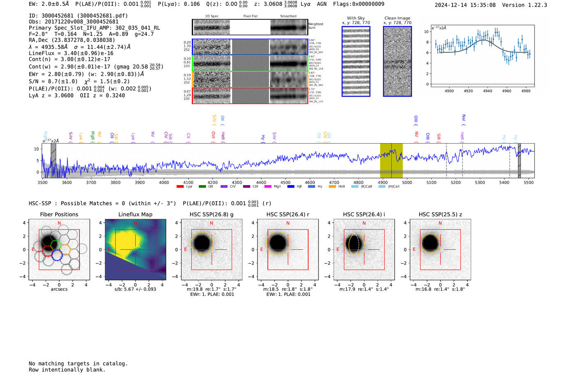Open the HSC SSP(25.5) z cutout
The image size is (576, 392).
click(440, 250)
